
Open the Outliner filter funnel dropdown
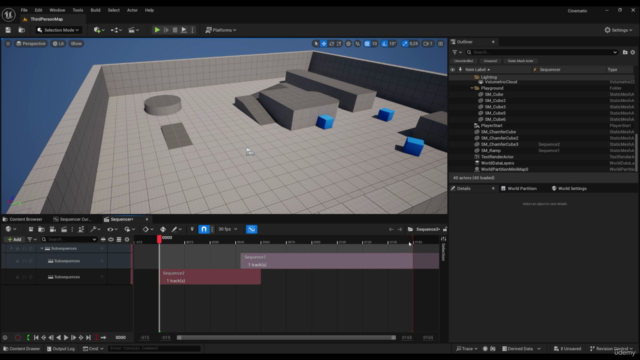(x=457, y=52)
